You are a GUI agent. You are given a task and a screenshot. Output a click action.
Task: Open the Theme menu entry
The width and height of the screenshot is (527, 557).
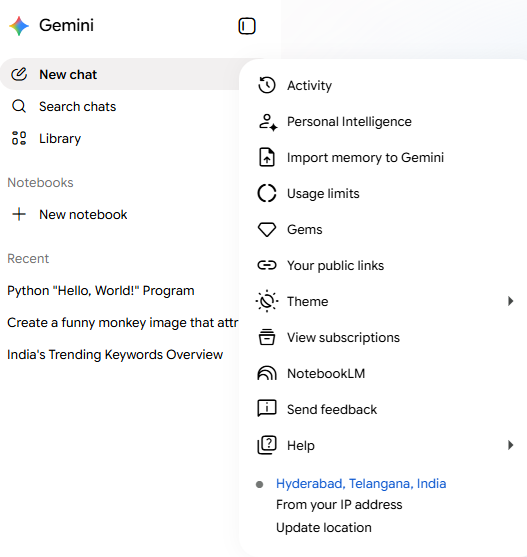point(383,301)
